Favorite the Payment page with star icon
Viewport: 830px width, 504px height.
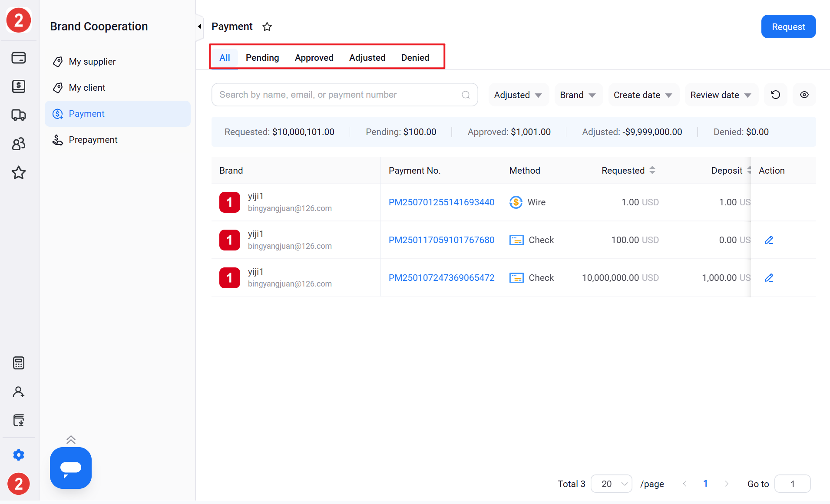pyautogui.click(x=267, y=27)
